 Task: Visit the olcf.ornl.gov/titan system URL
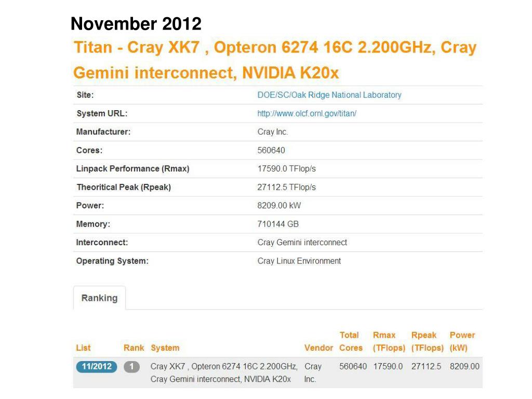click(307, 113)
